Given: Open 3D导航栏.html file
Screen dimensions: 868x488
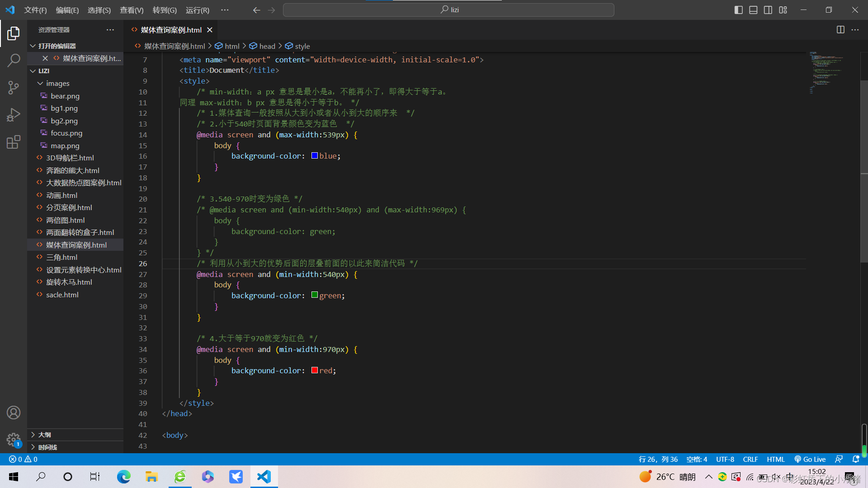Looking at the screenshot, I should (x=75, y=158).
